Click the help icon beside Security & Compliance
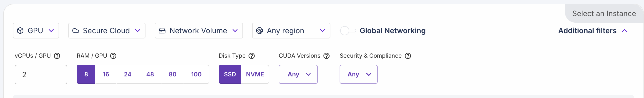Viewport: 644px width, 98px height. point(408,56)
